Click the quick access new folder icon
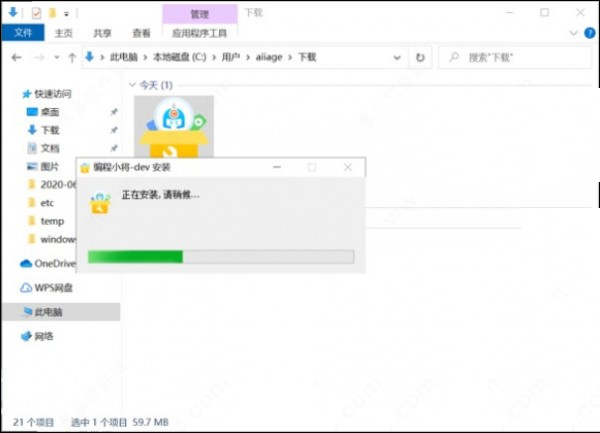This screenshot has width=600, height=433. click(x=52, y=13)
